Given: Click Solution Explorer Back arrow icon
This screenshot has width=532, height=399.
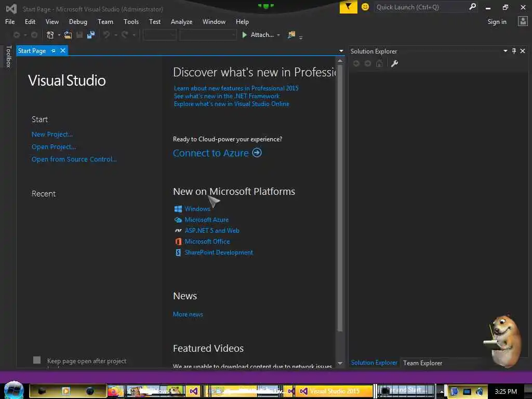Looking at the screenshot, I should click(356, 63).
